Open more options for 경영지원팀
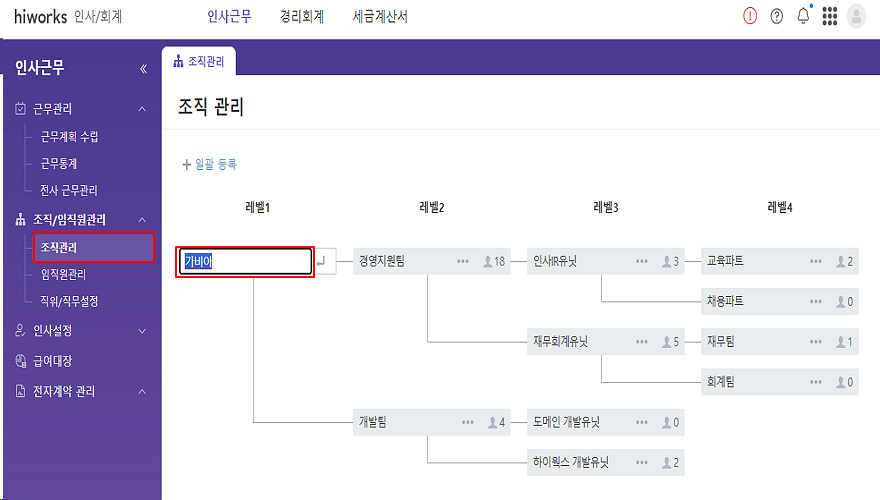Image resolution: width=880 pixels, height=500 pixels. pos(463,261)
